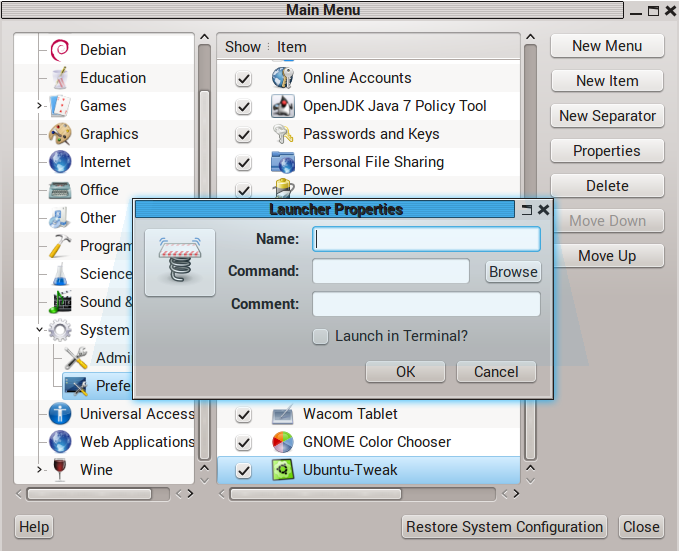The height and width of the screenshot is (551, 679).
Task: Expand the Games category tree
Action: point(39,106)
